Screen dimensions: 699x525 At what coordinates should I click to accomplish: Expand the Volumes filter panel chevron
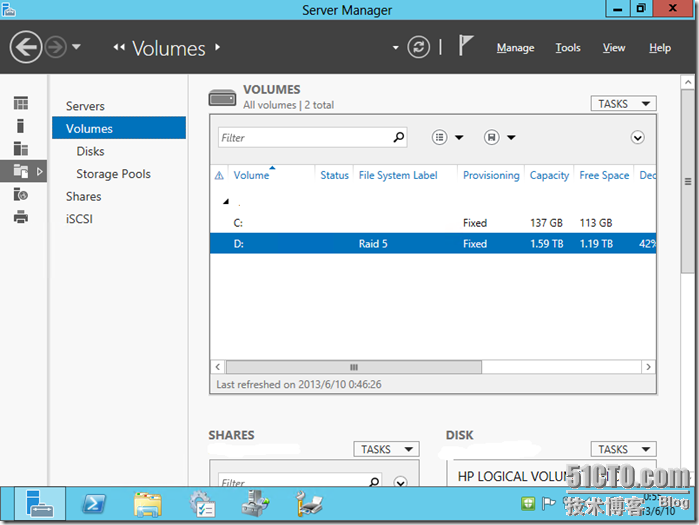(637, 137)
